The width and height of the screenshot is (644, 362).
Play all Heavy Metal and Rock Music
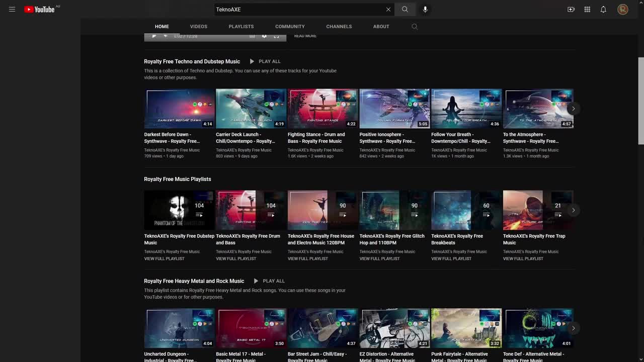pos(269,281)
